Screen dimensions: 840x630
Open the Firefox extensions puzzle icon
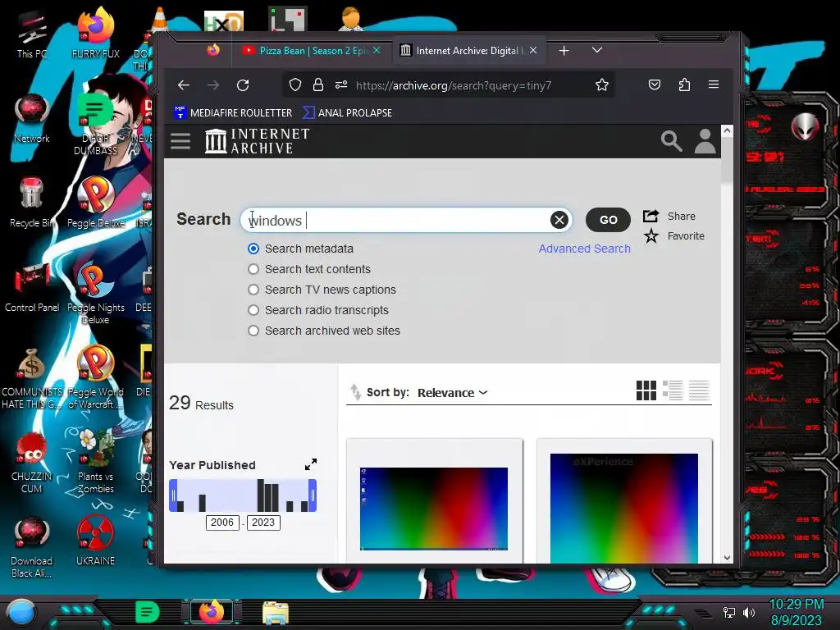click(x=684, y=84)
